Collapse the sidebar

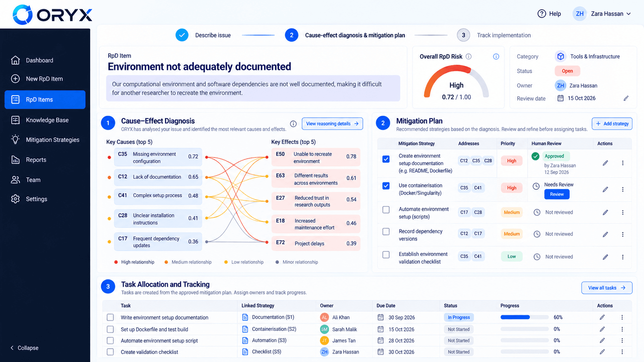[x=24, y=348]
